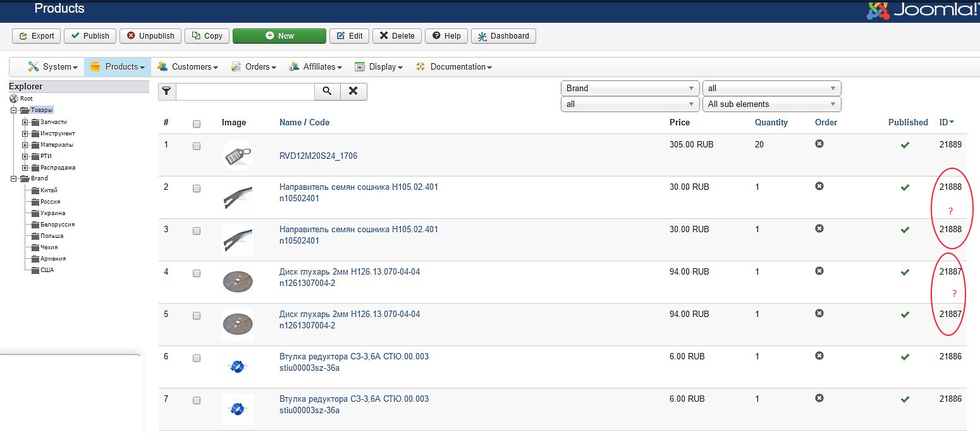
Task: Open row 4 disc thumbnail
Action: pyautogui.click(x=238, y=282)
